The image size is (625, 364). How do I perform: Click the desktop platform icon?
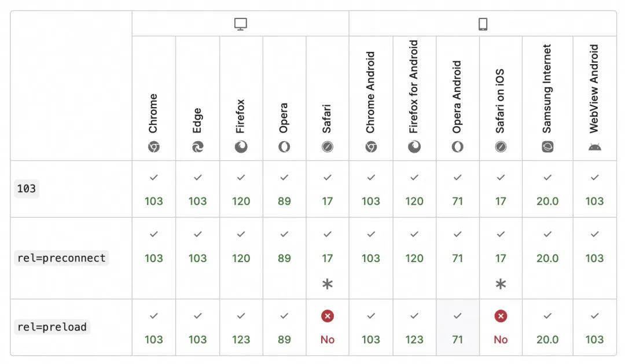click(x=241, y=24)
